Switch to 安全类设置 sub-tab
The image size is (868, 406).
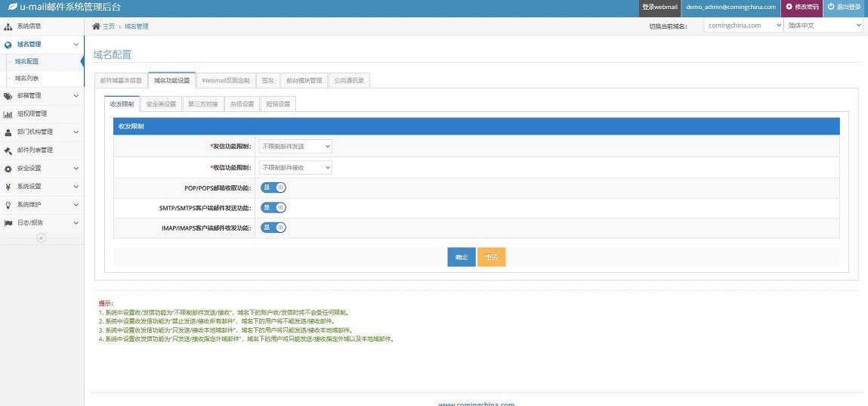(161, 104)
